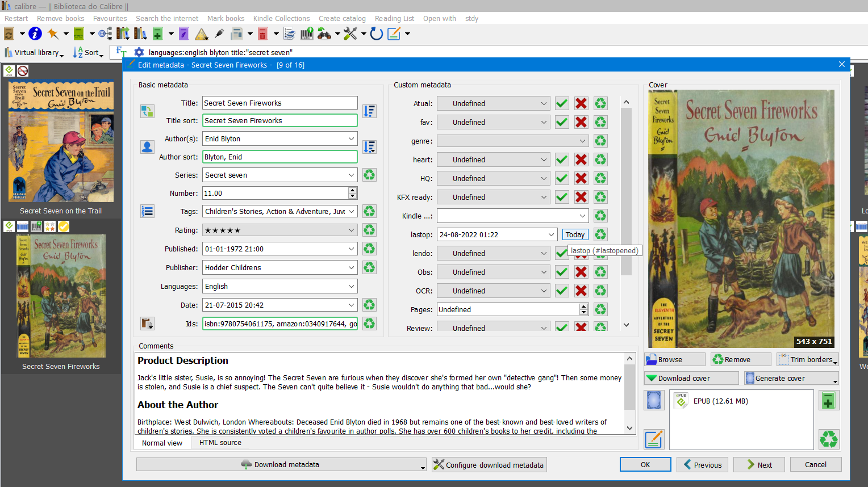Set Atual to yes with green checkmark
The width and height of the screenshot is (868, 487).
coord(562,103)
